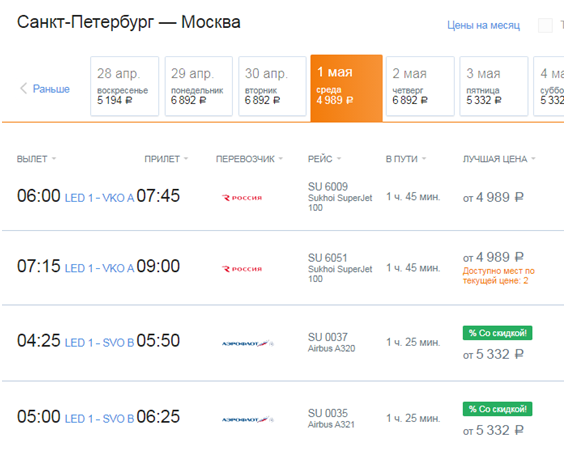Click the Rossiya logo on the 07:15 flight
Screen dimensions: 566x453
(x=242, y=269)
